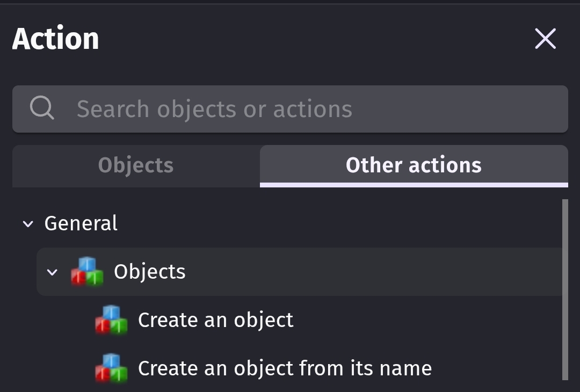
Task: Click blank right side of search bar
Action: 473,109
